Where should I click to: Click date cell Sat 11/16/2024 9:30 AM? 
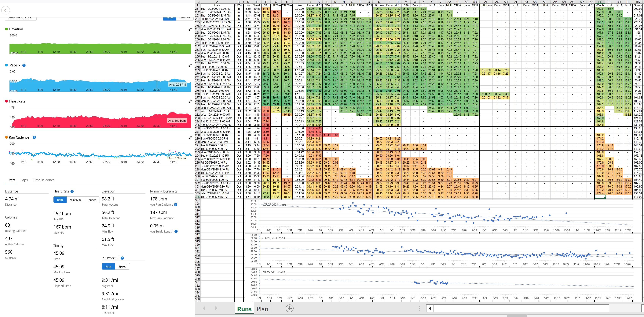pyautogui.click(x=217, y=94)
